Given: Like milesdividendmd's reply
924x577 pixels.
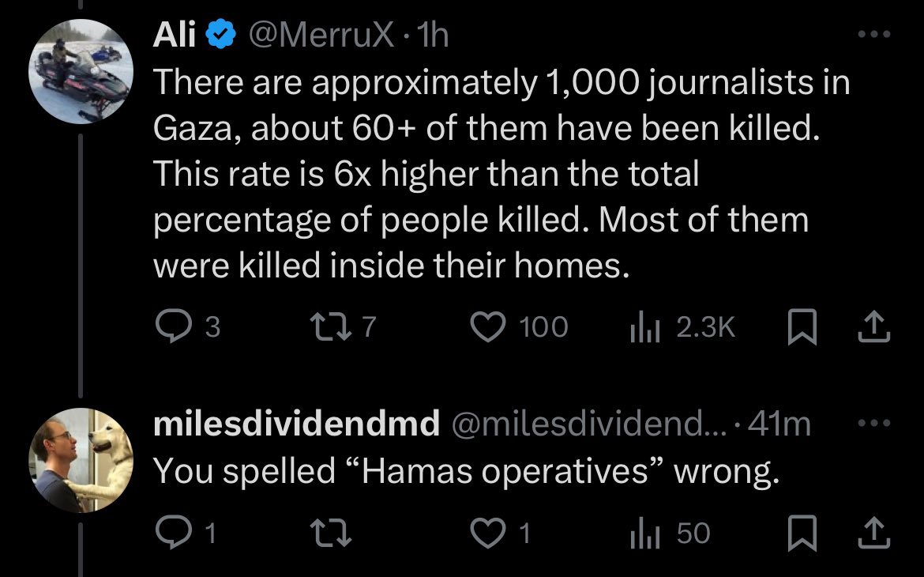Looking at the screenshot, I should pos(489,533).
